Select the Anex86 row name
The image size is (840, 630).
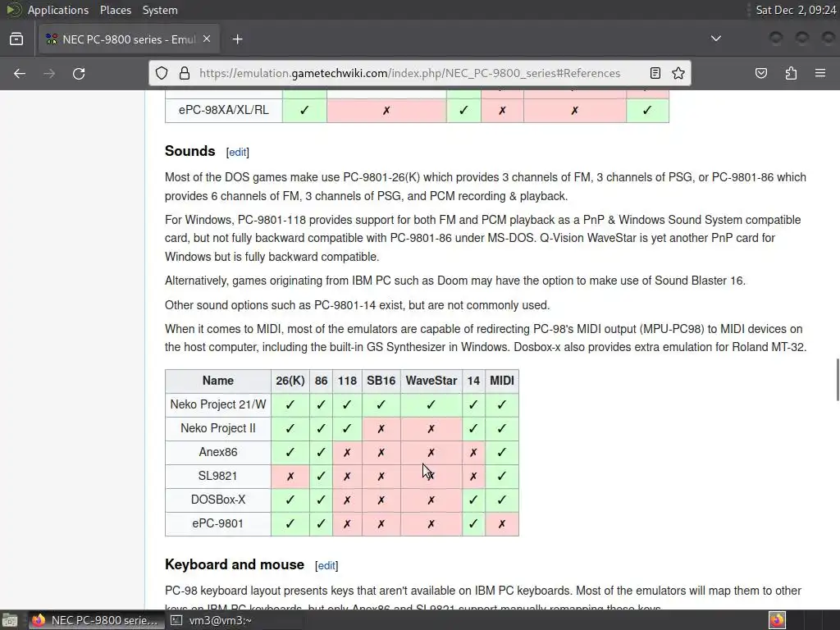tap(218, 452)
